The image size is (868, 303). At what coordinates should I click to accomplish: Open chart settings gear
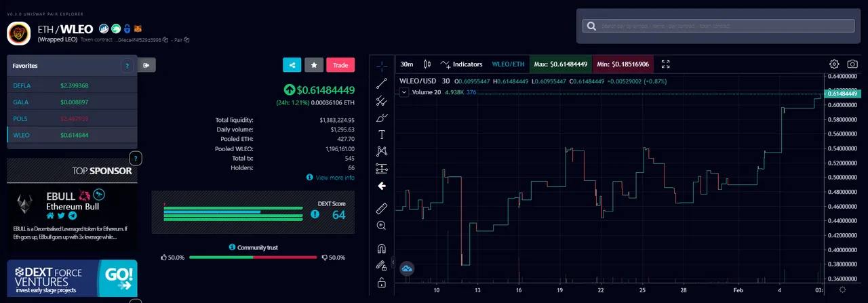(834, 64)
